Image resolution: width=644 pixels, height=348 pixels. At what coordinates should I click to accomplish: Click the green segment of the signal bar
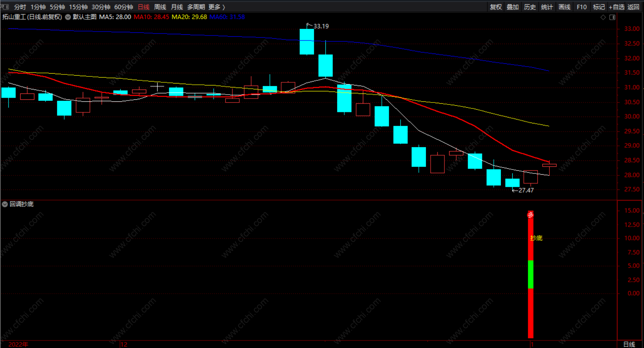(x=531, y=274)
